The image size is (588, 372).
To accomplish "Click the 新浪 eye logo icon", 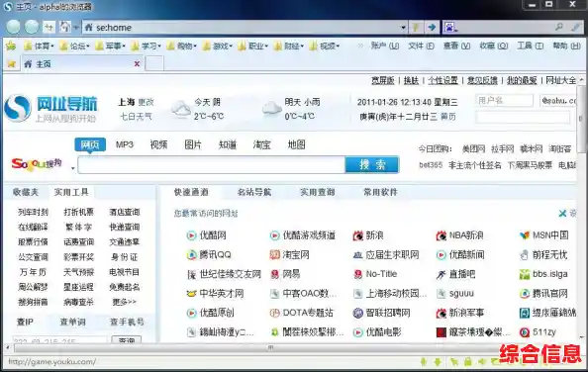I will pyautogui.click(x=358, y=235).
